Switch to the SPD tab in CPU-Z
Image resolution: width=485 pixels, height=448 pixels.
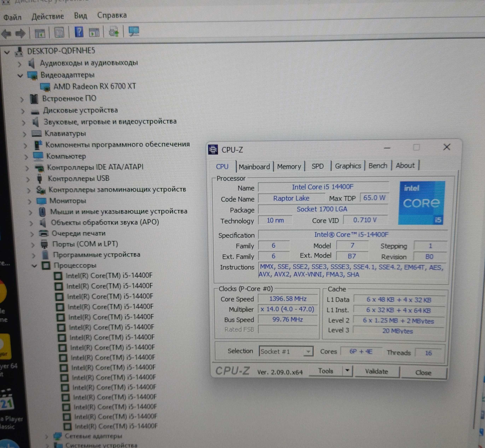pos(318,166)
